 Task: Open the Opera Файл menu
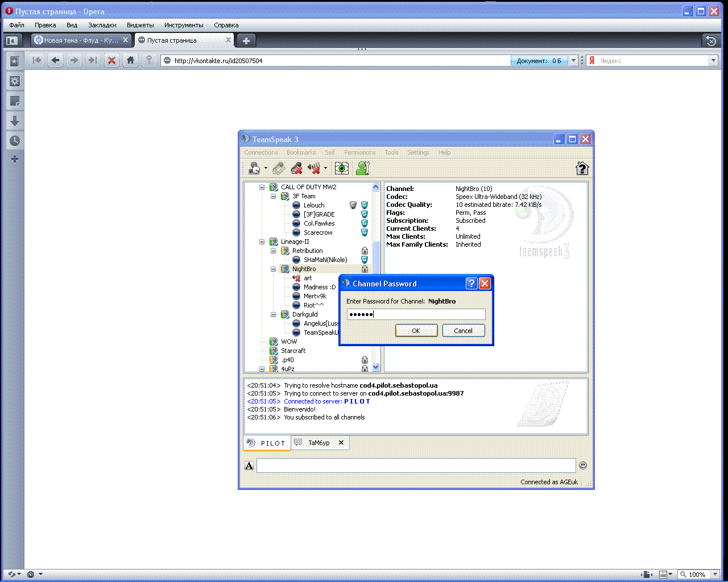pyautogui.click(x=16, y=25)
